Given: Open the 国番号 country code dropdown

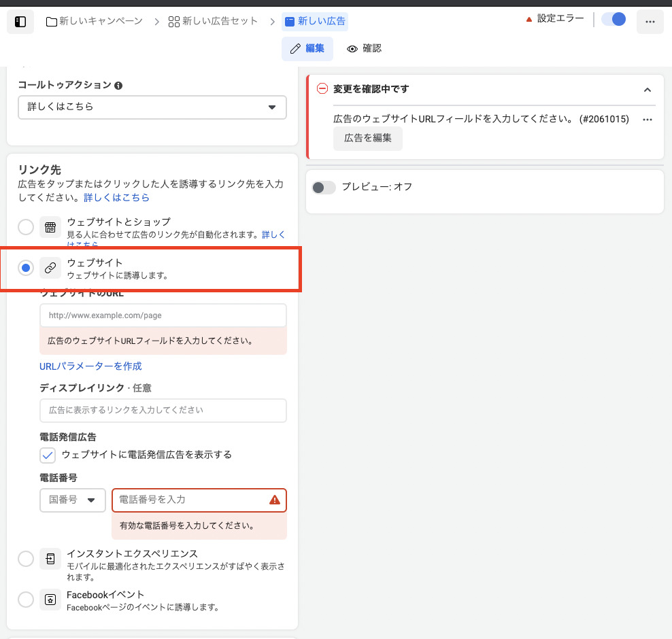Looking at the screenshot, I should click(72, 499).
